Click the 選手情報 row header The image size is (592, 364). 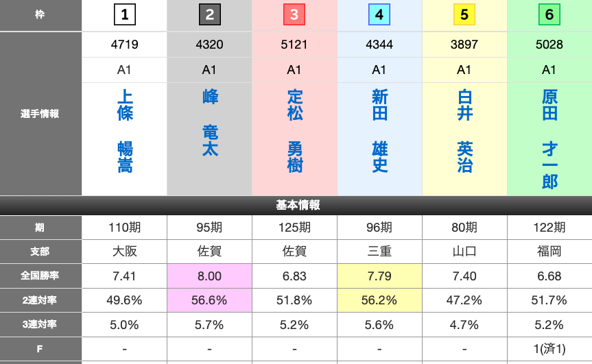(40, 114)
